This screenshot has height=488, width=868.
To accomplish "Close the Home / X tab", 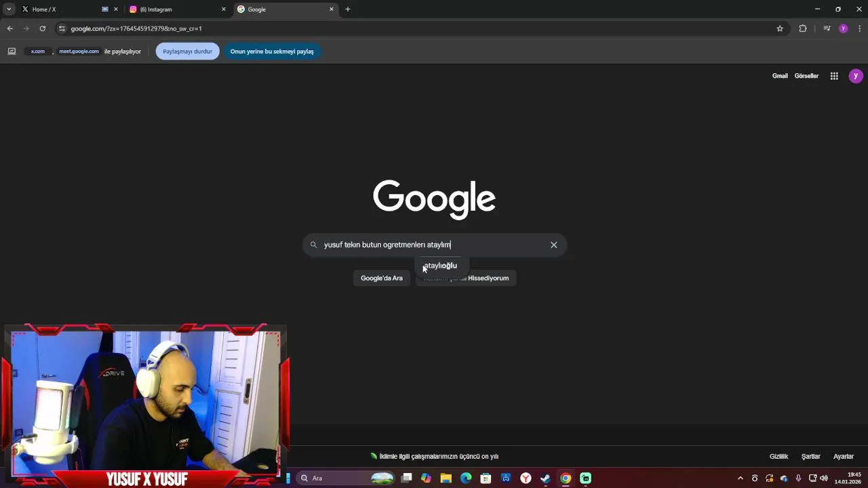I will coord(115,9).
